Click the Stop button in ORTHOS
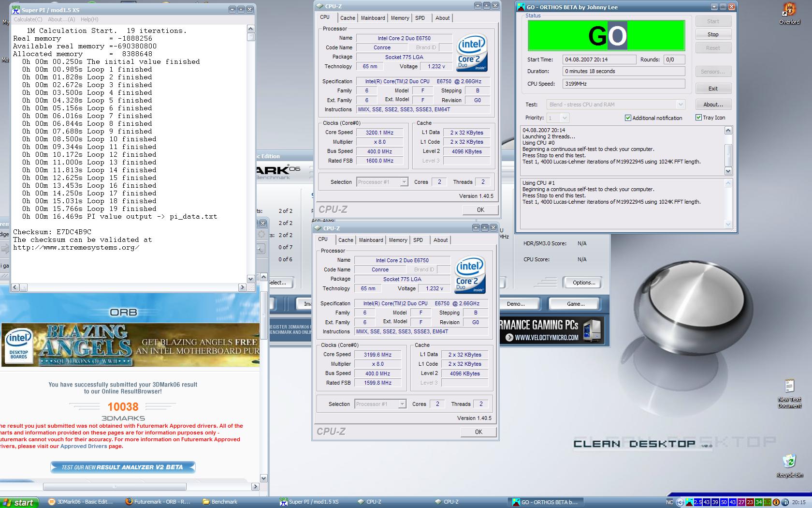The width and height of the screenshot is (812, 508). pyautogui.click(x=713, y=34)
